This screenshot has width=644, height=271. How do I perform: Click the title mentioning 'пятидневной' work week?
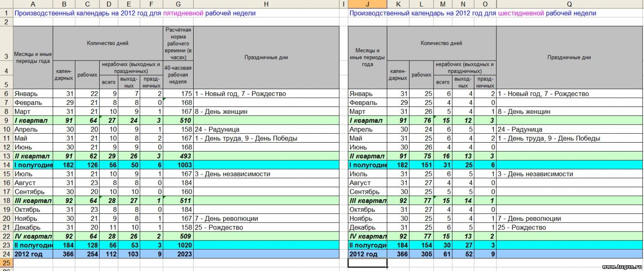(x=135, y=13)
